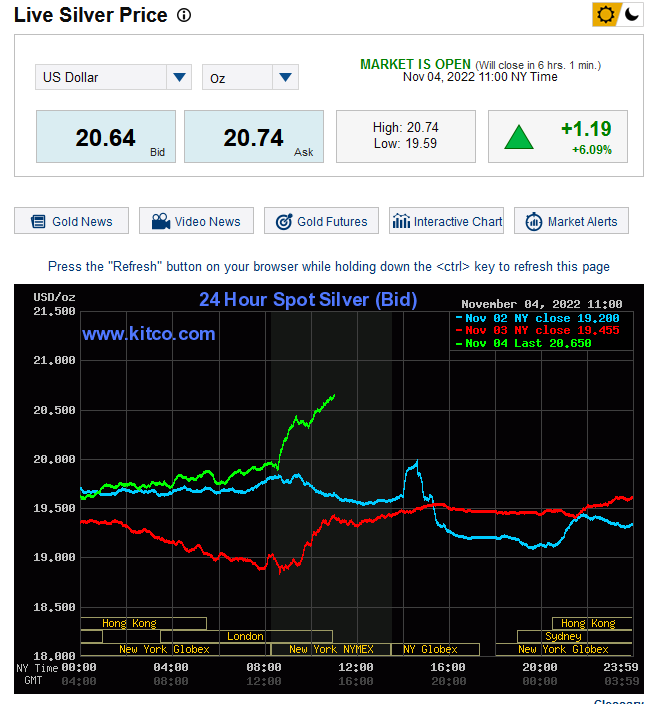Click the Market Alerts bell icon
648x704 pixels.
533,221
